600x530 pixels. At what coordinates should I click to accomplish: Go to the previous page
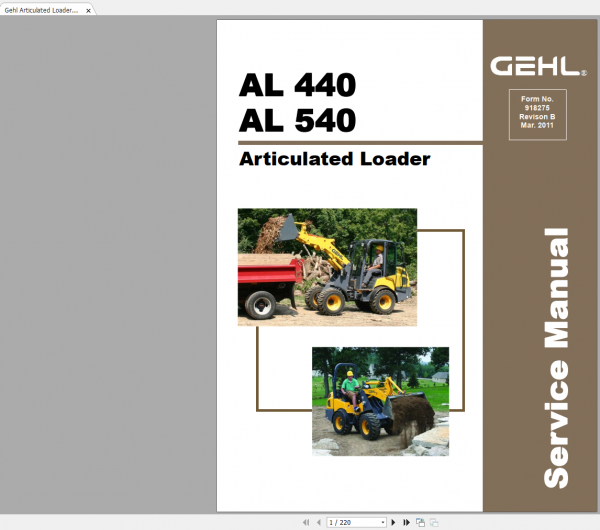(x=319, y=522)
